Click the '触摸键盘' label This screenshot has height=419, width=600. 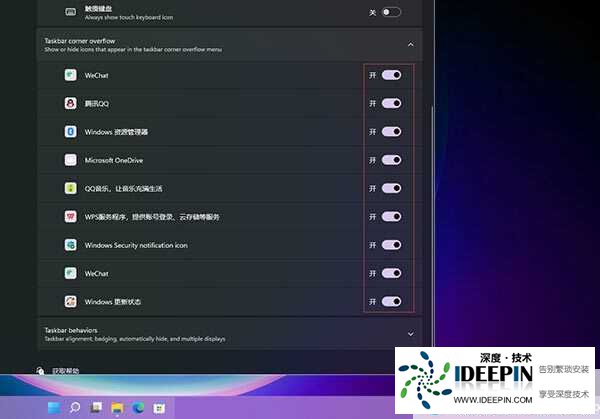(x=98, y=8)
